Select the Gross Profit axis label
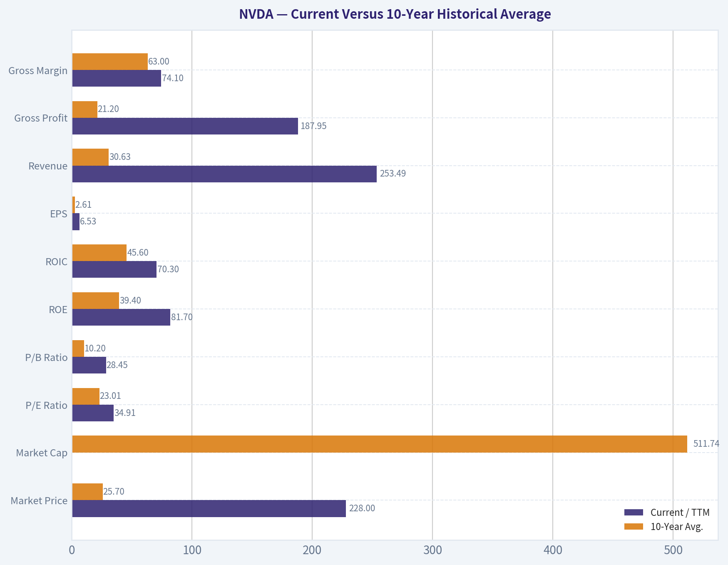728x565 pixels. (x=41, y=118)
